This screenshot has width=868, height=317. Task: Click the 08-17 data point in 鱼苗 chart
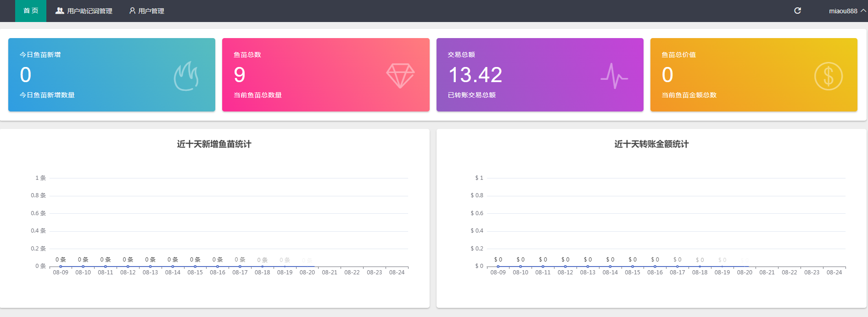click(x=240, y=266)
